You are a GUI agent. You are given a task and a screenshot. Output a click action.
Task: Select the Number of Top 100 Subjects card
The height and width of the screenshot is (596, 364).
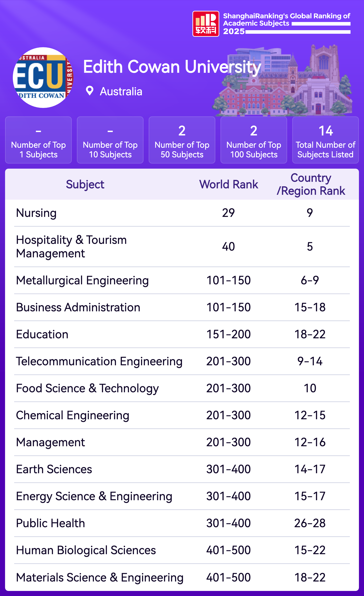(254, 140)
